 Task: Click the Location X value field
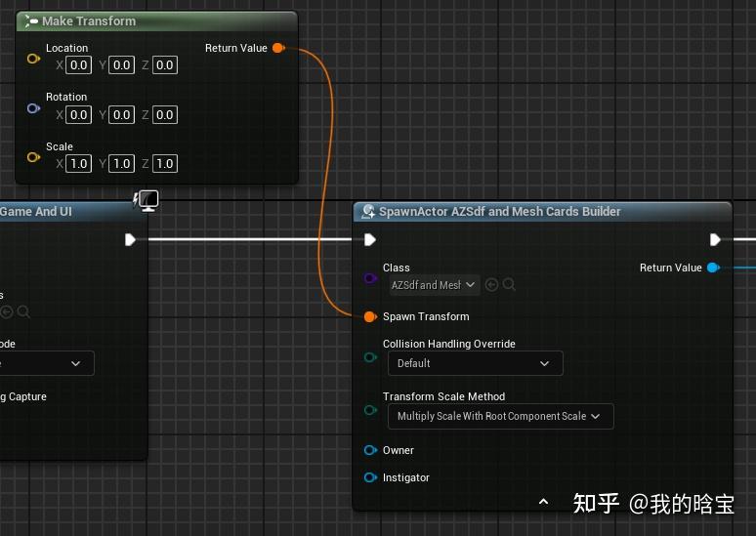tap(78, 65)
